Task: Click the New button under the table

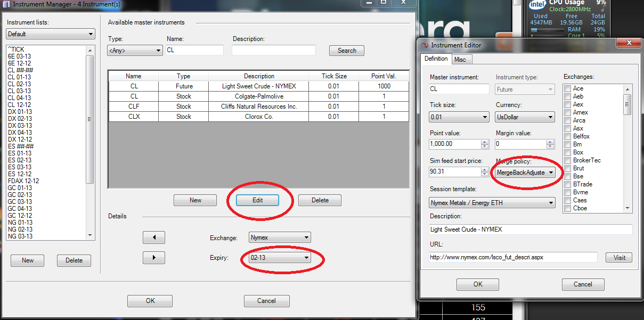Action: tap(195, 200)
